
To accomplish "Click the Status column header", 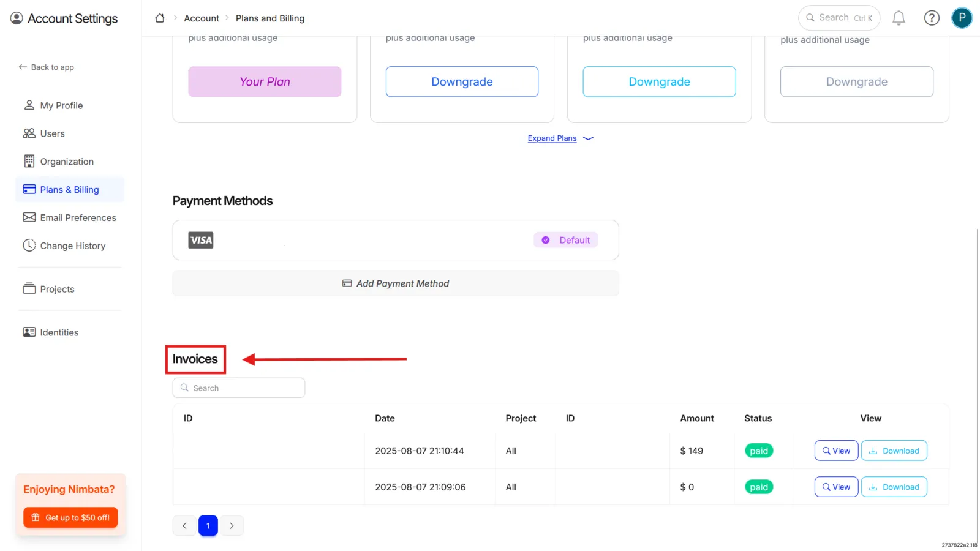I will tap(758, 418).
